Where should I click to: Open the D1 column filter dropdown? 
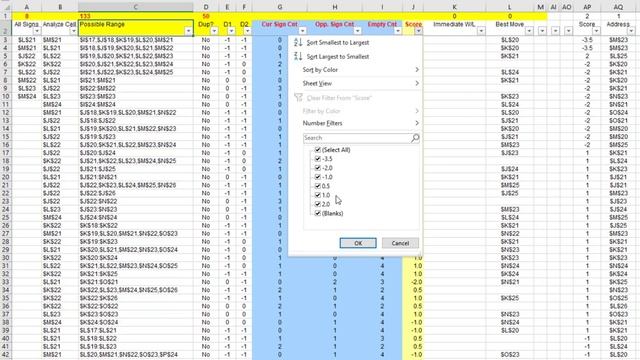tap(231, 31)
